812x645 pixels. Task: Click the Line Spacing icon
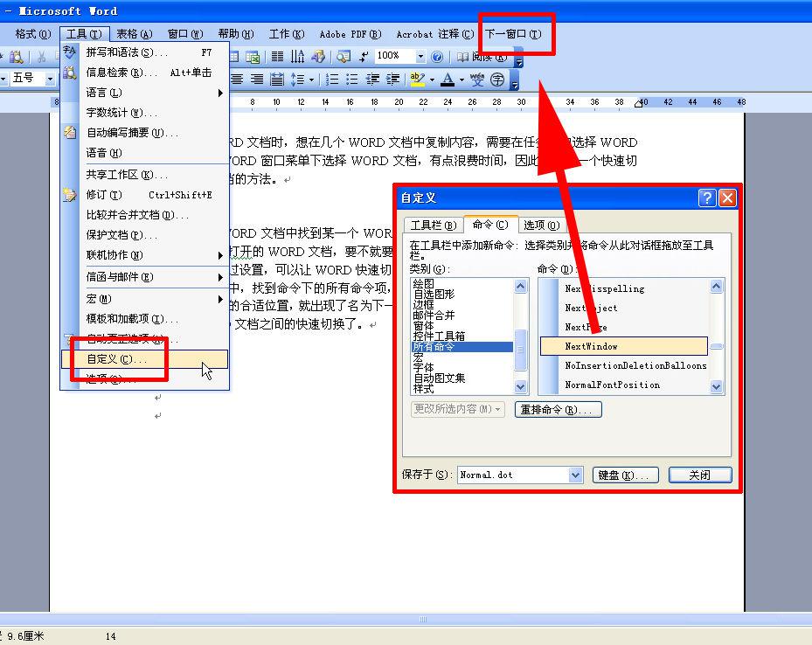[297, 80]
